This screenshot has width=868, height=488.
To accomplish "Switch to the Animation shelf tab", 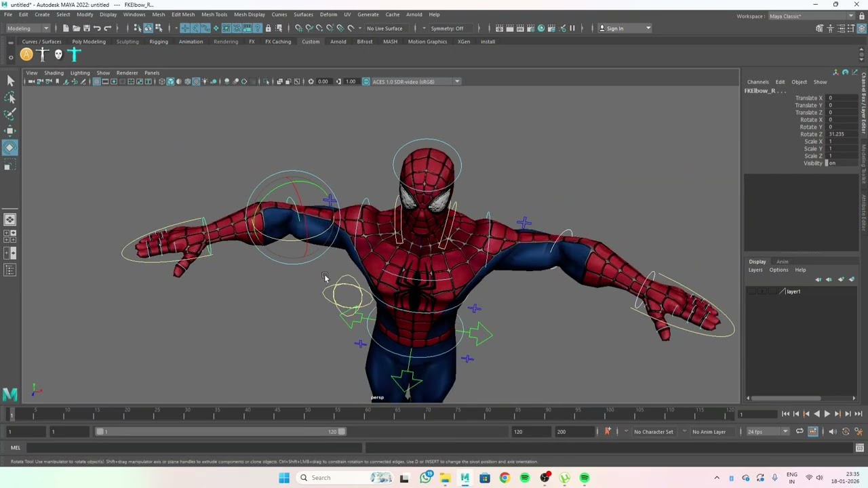I will (191, 41).
